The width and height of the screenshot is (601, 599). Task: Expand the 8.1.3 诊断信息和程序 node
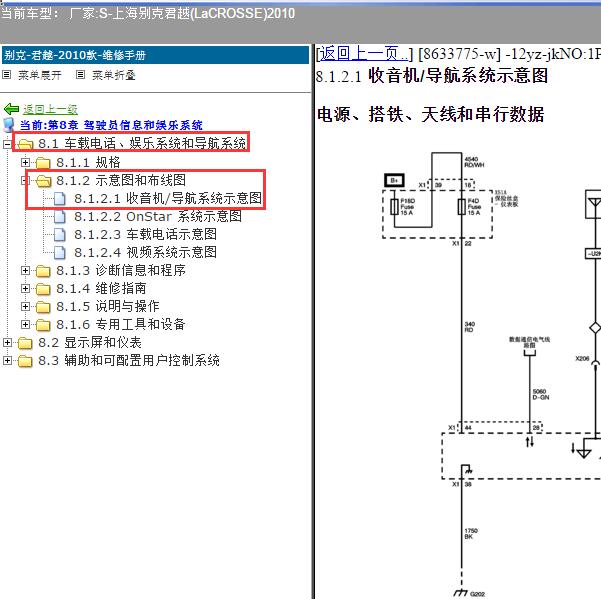25,271
